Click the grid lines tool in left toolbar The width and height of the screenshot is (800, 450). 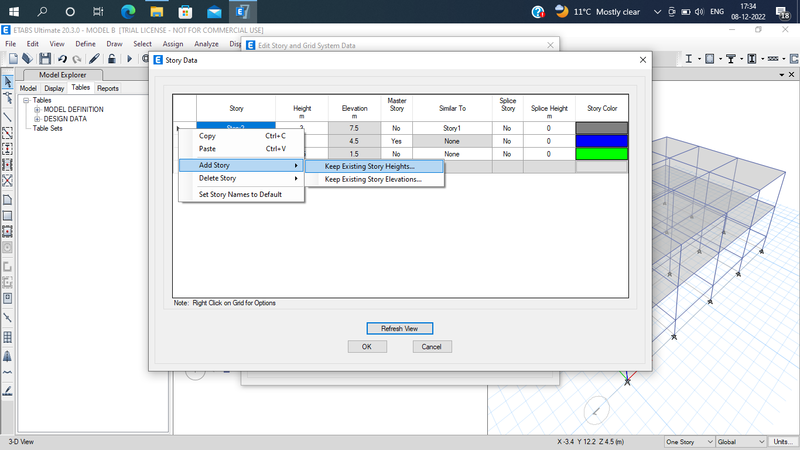click(8, 337)
